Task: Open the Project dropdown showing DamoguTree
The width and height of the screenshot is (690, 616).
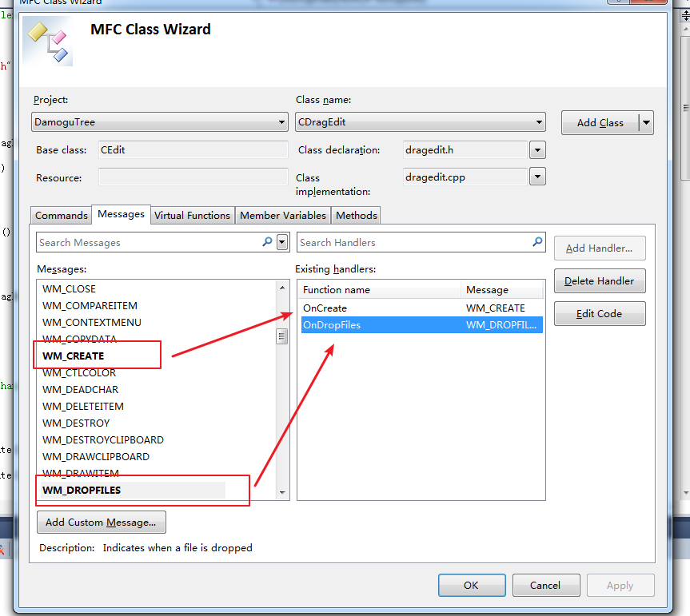Action: [x=281, y=123]
